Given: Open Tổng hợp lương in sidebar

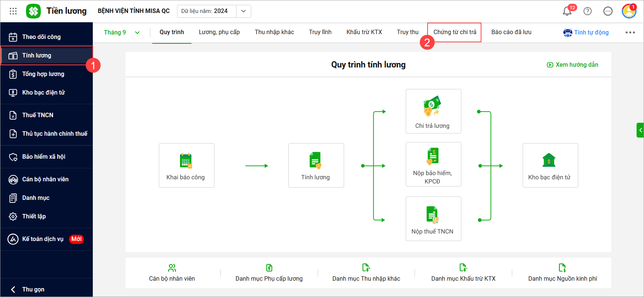Looking at the screenshot, I should (x=46, y=74).
